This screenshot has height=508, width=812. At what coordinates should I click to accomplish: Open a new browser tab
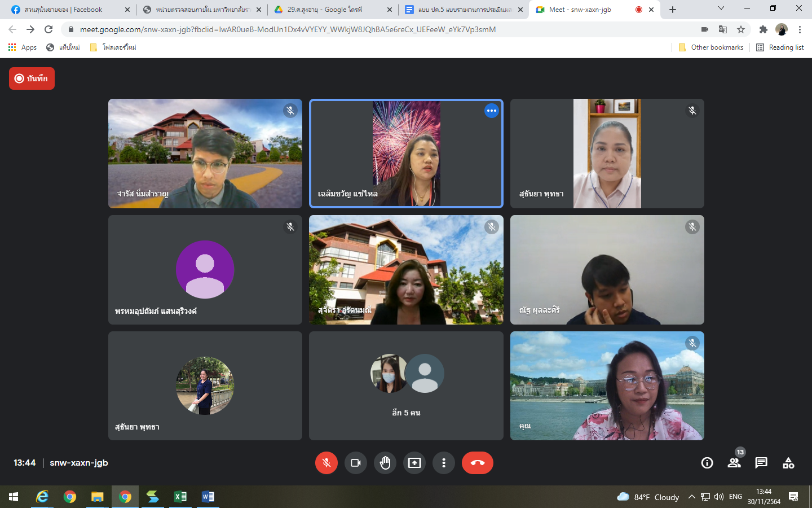(x=673, y=10)
